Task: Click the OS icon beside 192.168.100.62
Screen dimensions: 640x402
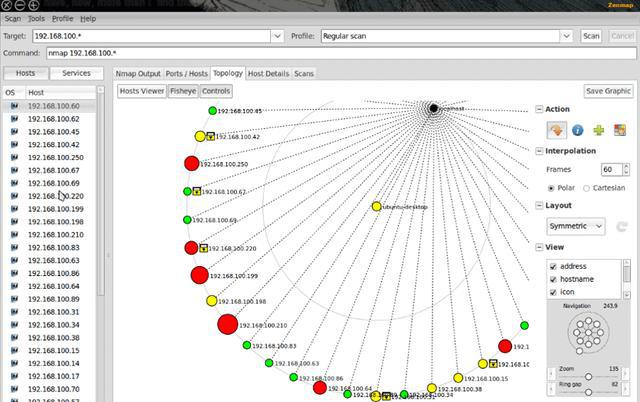Action: [14, 119]
